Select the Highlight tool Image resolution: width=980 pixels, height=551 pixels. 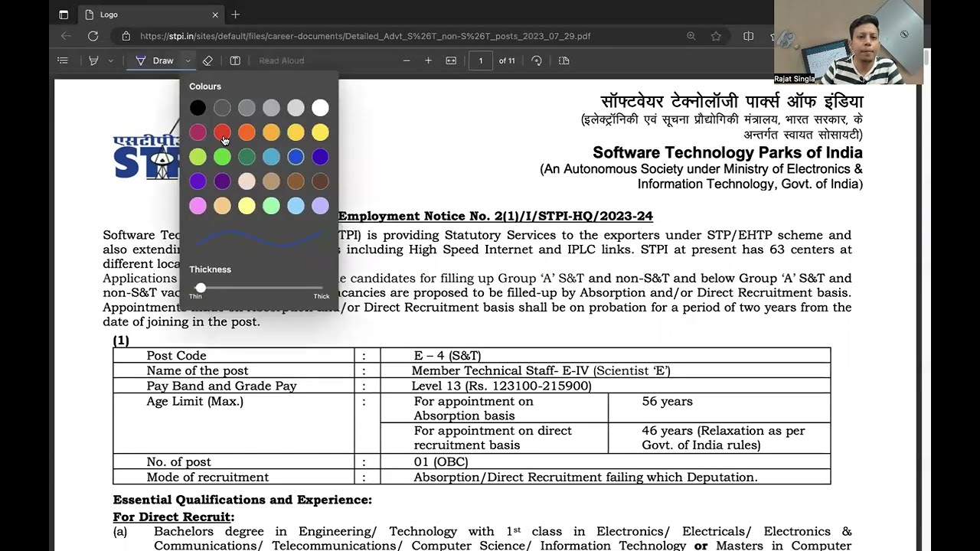click(x=93, y=60)
